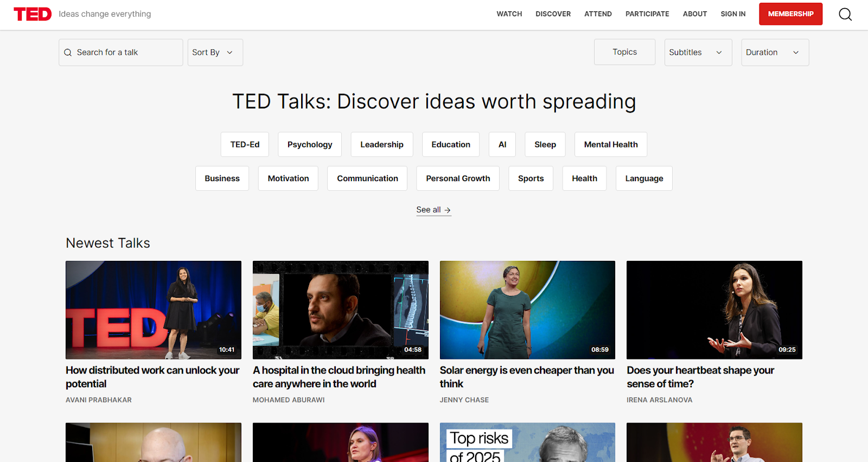Click speaker name IRENA ARSLANOVA
This screenshot has height=462, width=868.
click(x=660, y=400)
